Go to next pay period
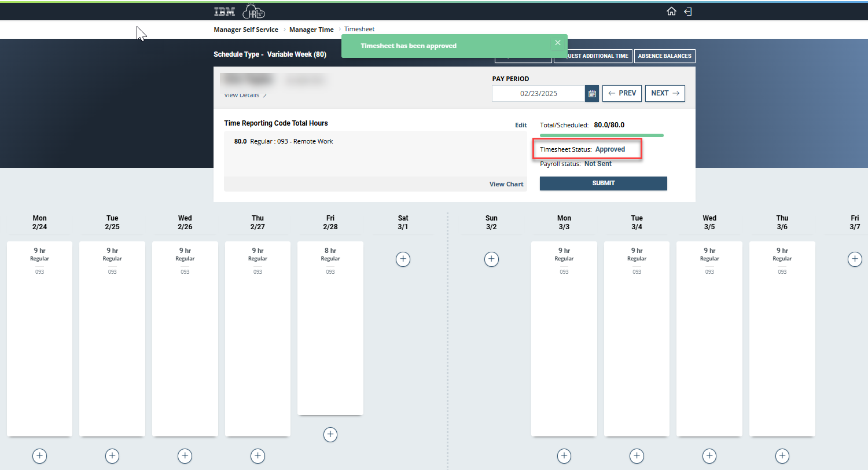This screenshot has height=470, width=868. pyautogui.click(x=665, y=93)
